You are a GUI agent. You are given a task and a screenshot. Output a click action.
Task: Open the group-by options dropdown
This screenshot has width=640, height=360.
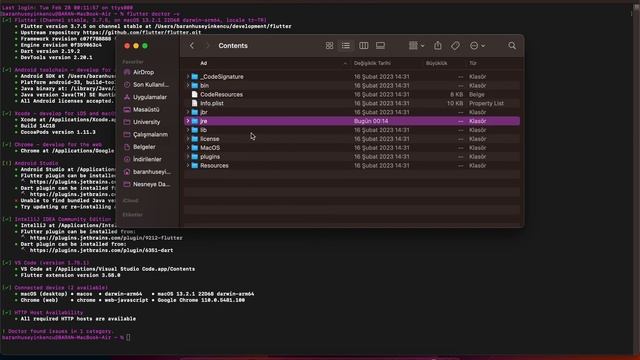tap(416, 46)
